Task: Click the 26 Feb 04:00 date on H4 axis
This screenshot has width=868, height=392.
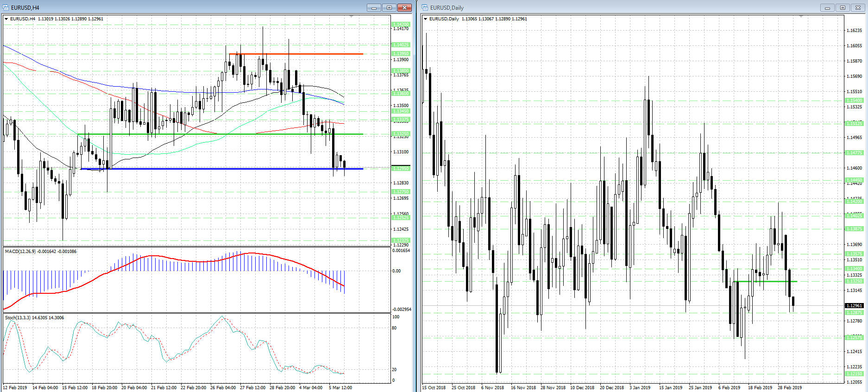Action: point(223,388)
